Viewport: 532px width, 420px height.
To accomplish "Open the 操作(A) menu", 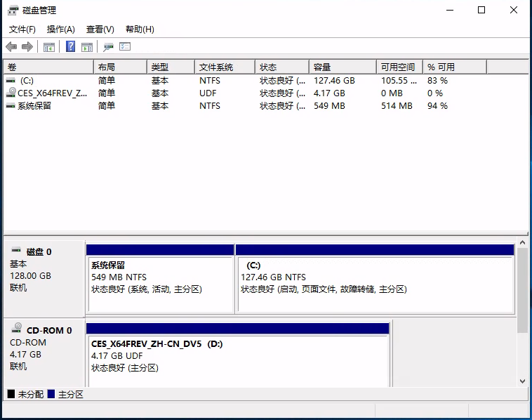I will [60, 29].
